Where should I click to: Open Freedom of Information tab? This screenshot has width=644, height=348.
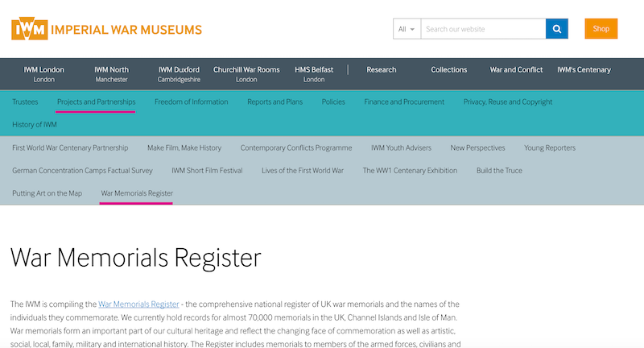(191, 102)
